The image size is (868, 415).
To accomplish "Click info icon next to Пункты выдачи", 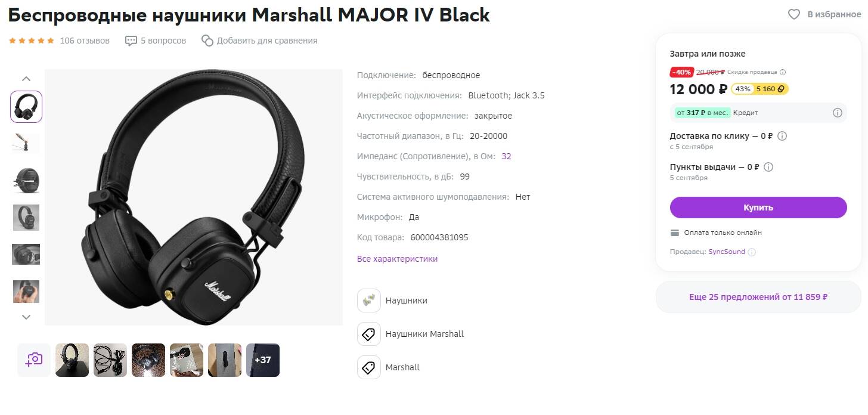I will (x=768, y=167).
